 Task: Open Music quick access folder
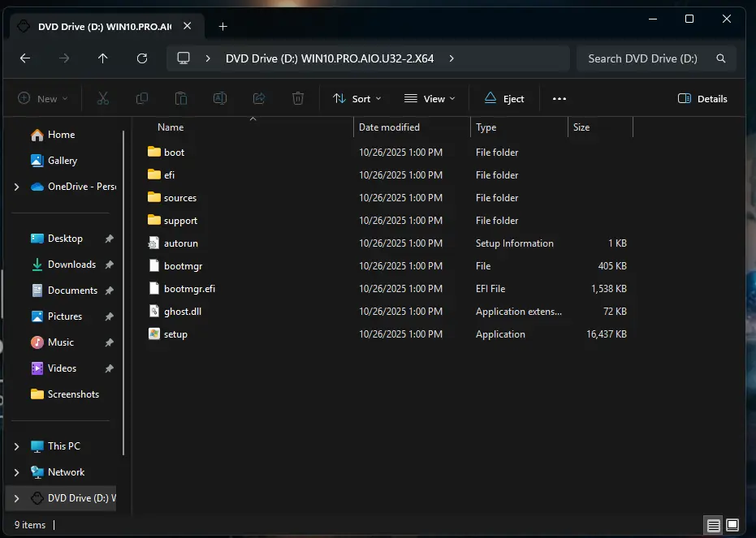[x=61, y=342]
